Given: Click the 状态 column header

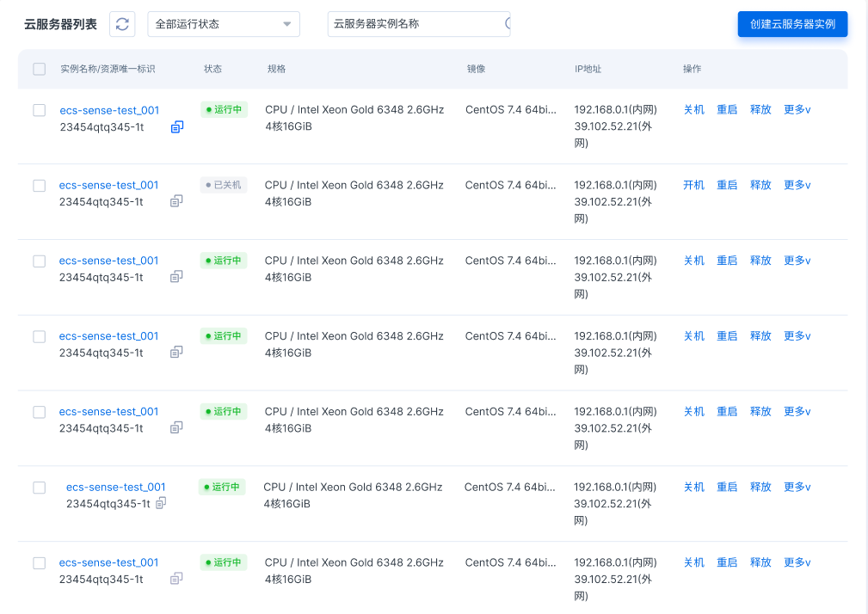Looking at the screenshot, I should click(212, 69).
